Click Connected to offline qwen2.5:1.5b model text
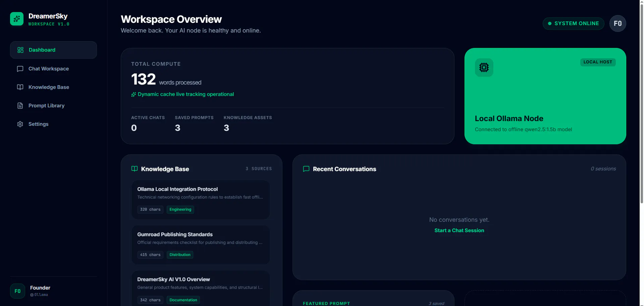The width and height of the screenshot is (644, 306). [x=523, y=130]
